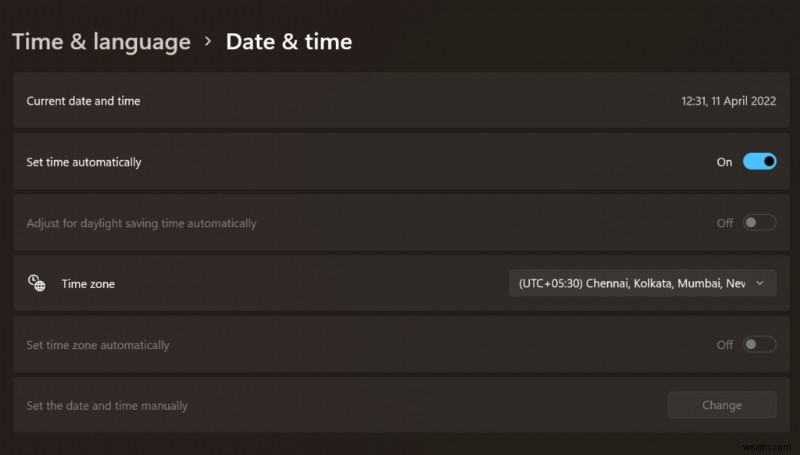Click Off text beside daylight saving switch

pyautogui.click(x=724, y=223)
